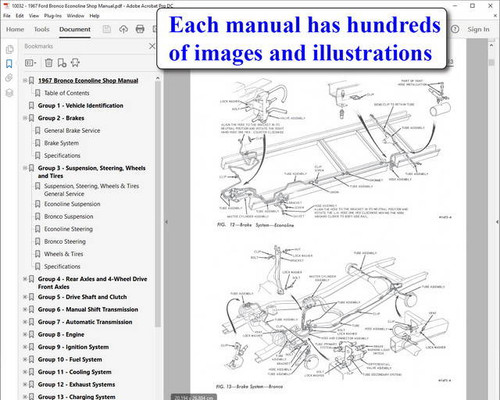Open the Help menu
The height and width of the screenshot is (400, 500).
94,16
